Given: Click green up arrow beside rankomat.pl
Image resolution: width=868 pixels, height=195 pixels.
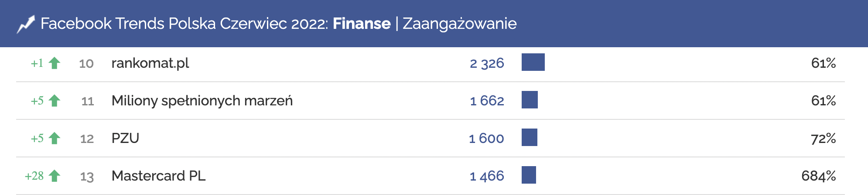Looking at the screenshot, I should 55,63.
